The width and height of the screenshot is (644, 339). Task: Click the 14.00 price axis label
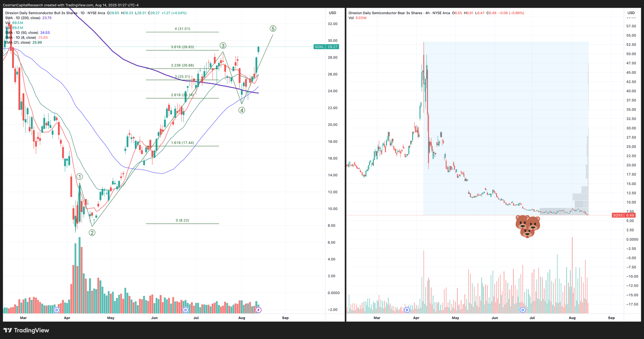pyautogui.click(x=333, y=175)
